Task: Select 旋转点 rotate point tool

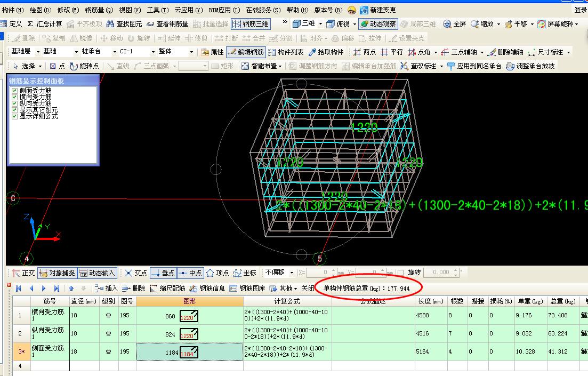Action: point(84,66)
